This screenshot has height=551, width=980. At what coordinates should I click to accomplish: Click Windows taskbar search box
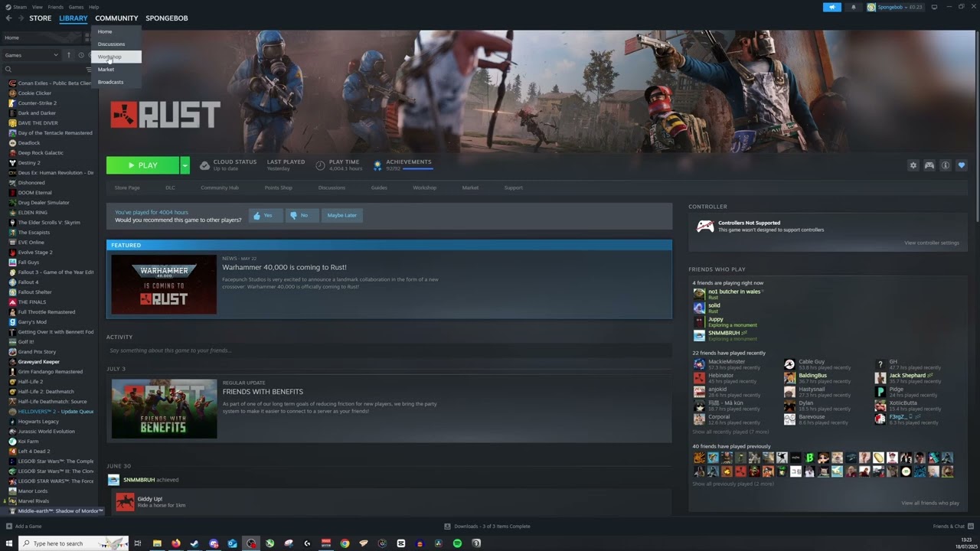coord(73,543)
